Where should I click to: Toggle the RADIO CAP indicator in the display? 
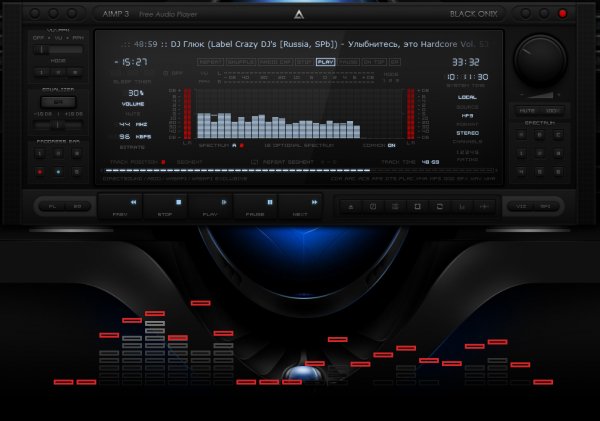tap(276, 62)
